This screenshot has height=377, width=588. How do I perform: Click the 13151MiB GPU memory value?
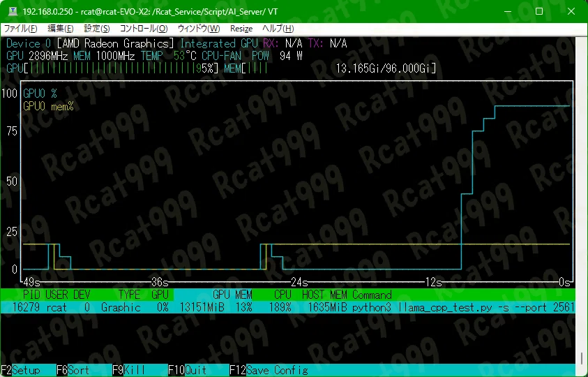(x=202, y=307)
